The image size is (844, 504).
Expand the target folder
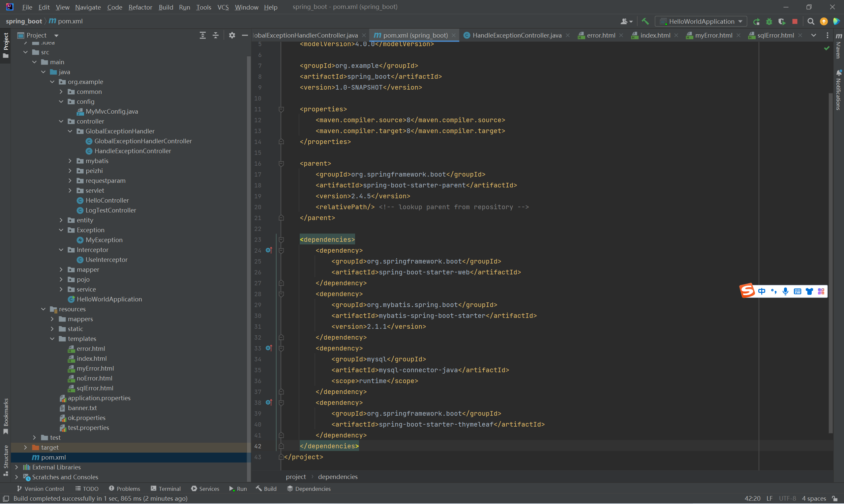(25, 447)
